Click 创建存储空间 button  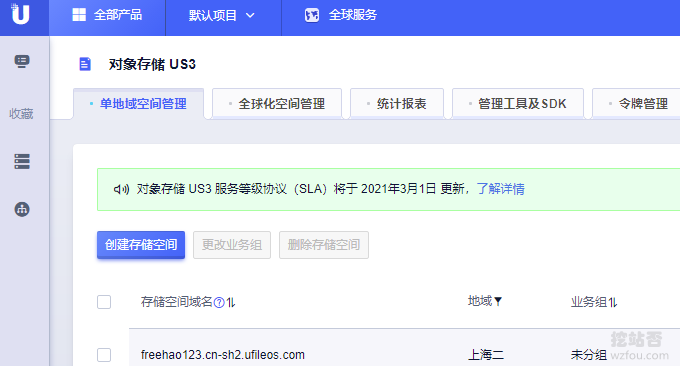click(x=141, y=245)
